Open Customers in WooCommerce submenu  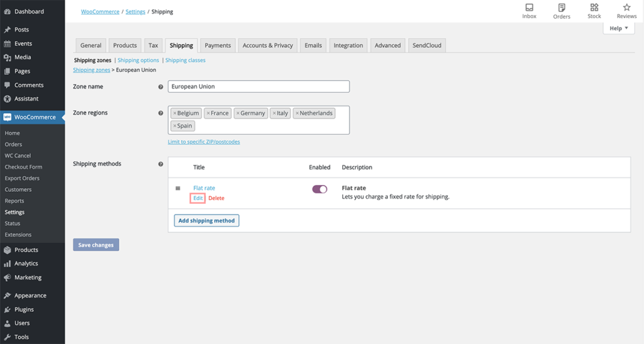pyautogui.click(x=18, y=190)
